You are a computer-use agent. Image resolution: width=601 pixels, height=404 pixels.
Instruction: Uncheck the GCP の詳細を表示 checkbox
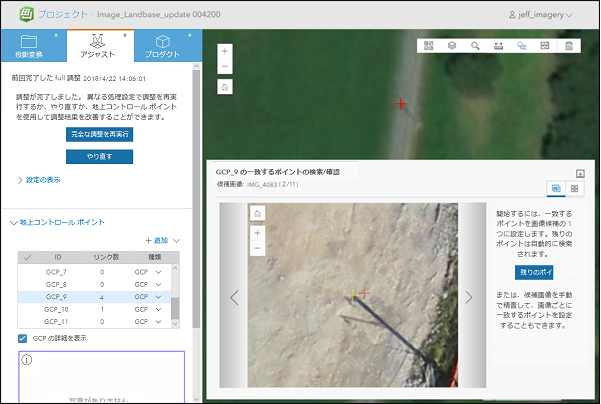pos(23,338)
